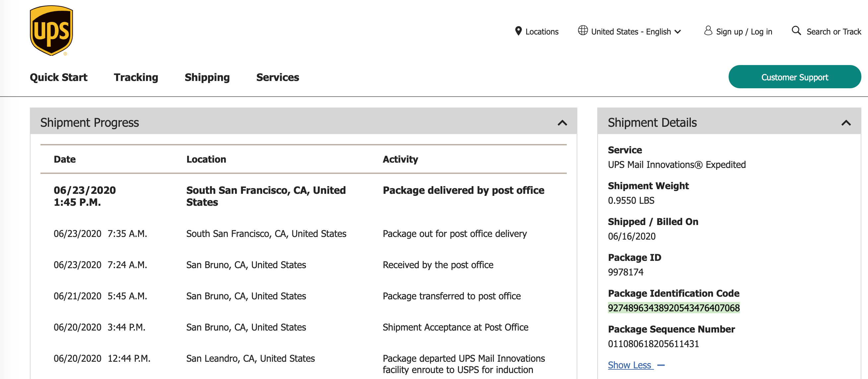This screenshot has width=868, height=379.
Task: Click the minus icon beside Show Less
Action: coord(661,365)
